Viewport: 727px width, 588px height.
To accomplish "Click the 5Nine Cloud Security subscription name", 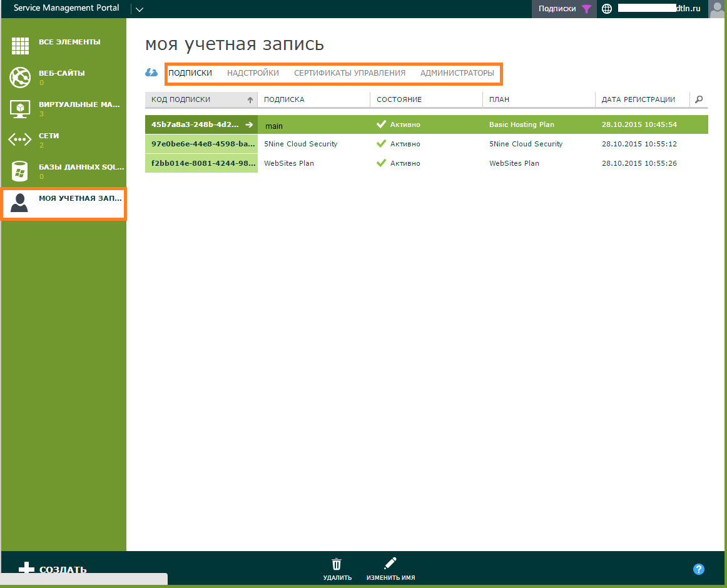I will 300,144.
